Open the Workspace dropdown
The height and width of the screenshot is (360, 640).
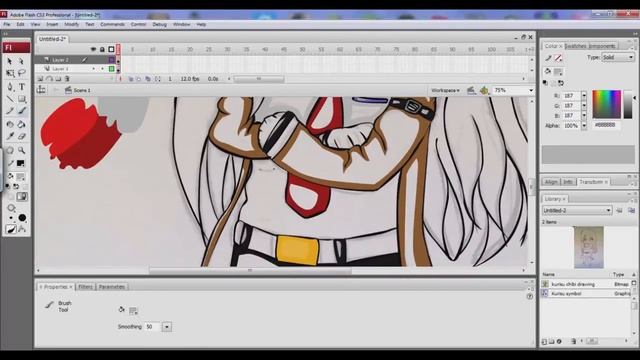point(445,90)
